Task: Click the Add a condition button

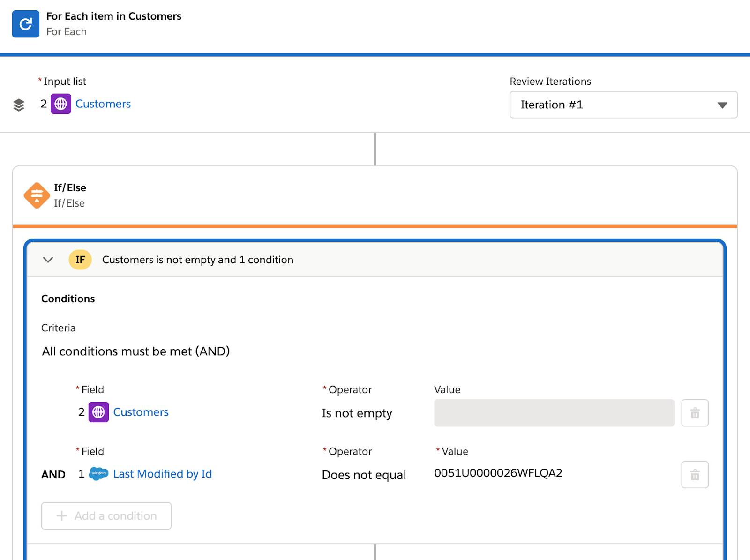Action: tap(106, 516)
